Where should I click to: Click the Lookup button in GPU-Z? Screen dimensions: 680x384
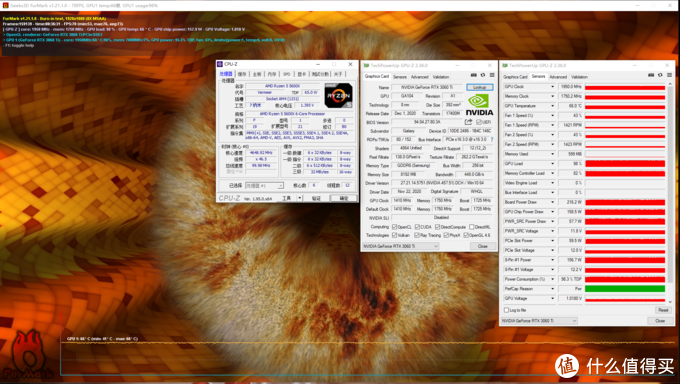[480, 87]
